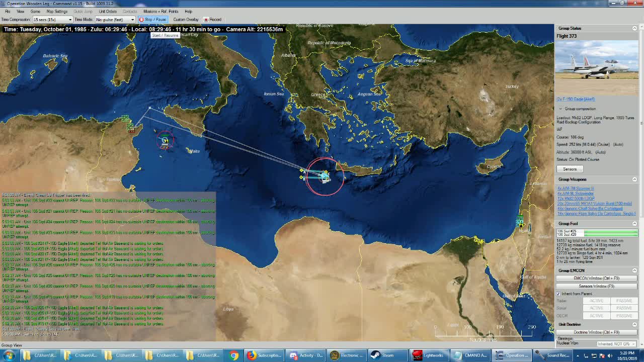
Task: Open the Missions + Ref. Points menu
Action: [x=161, y=11]
